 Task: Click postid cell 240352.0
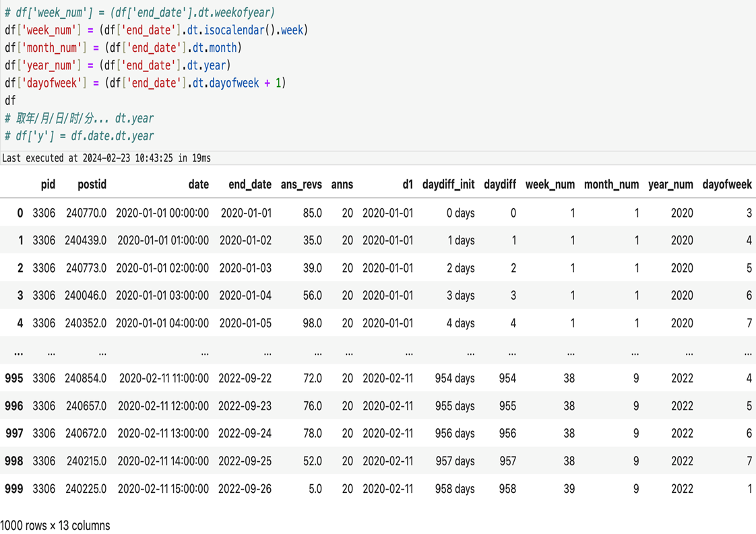coord(86,323)
